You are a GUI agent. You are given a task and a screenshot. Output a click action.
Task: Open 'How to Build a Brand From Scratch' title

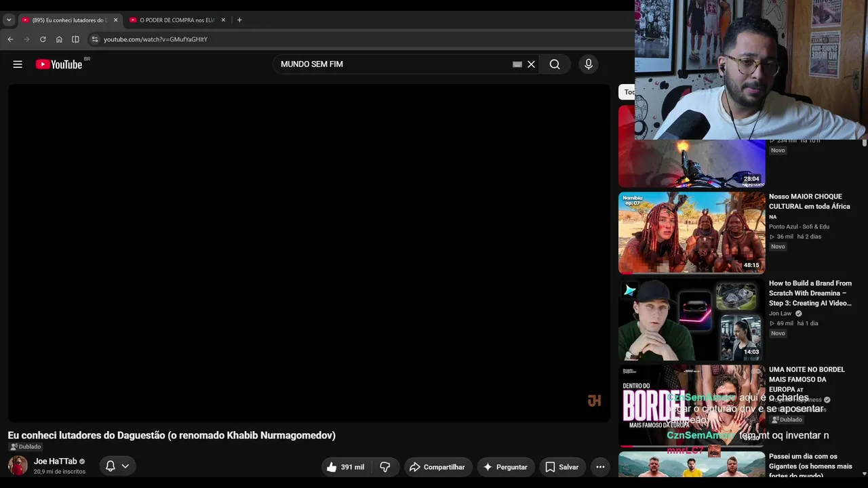810,293
